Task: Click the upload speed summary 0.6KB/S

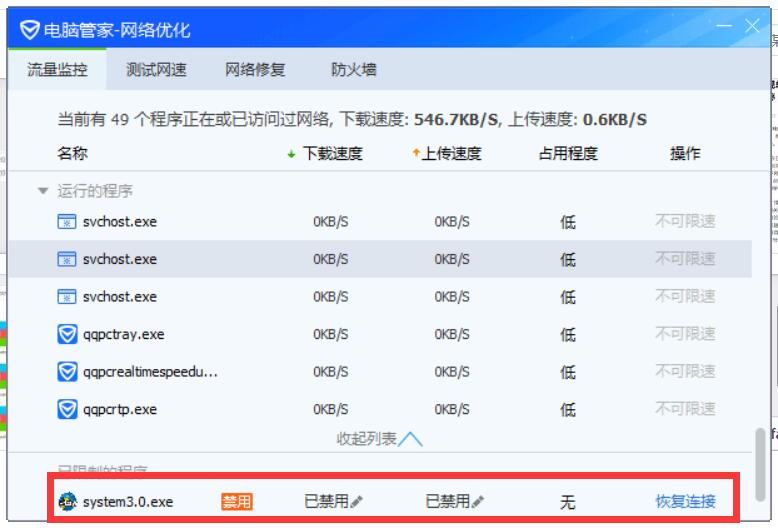Action: pos(615,120)
